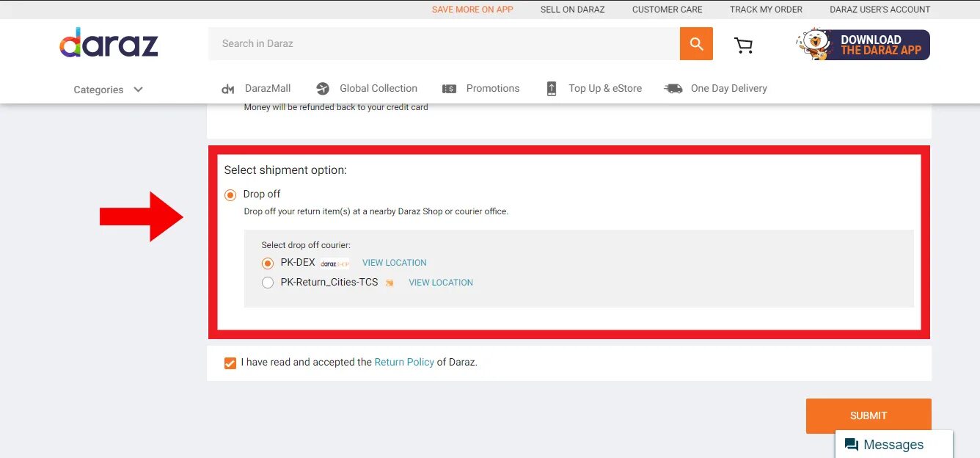Open SAVE MORE ON APP link
The width and height of the screenshot is (980, 458).
coord(472,10)
